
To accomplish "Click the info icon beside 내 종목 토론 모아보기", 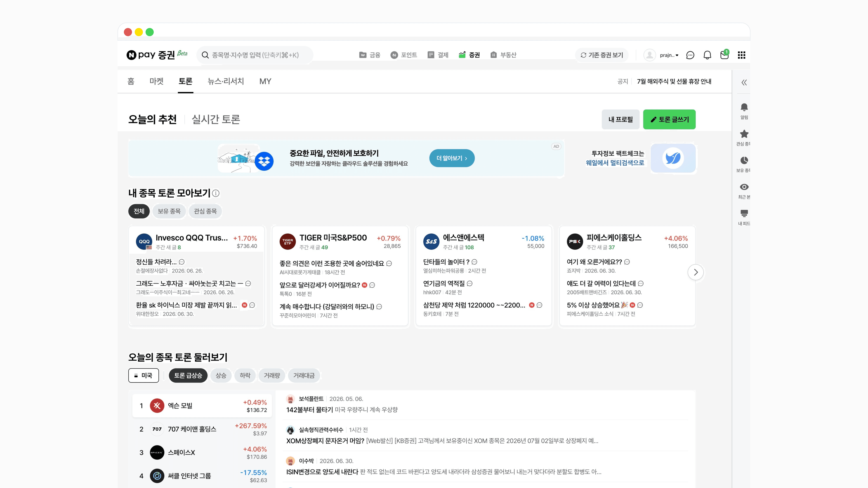I will (x=216, y=193).
